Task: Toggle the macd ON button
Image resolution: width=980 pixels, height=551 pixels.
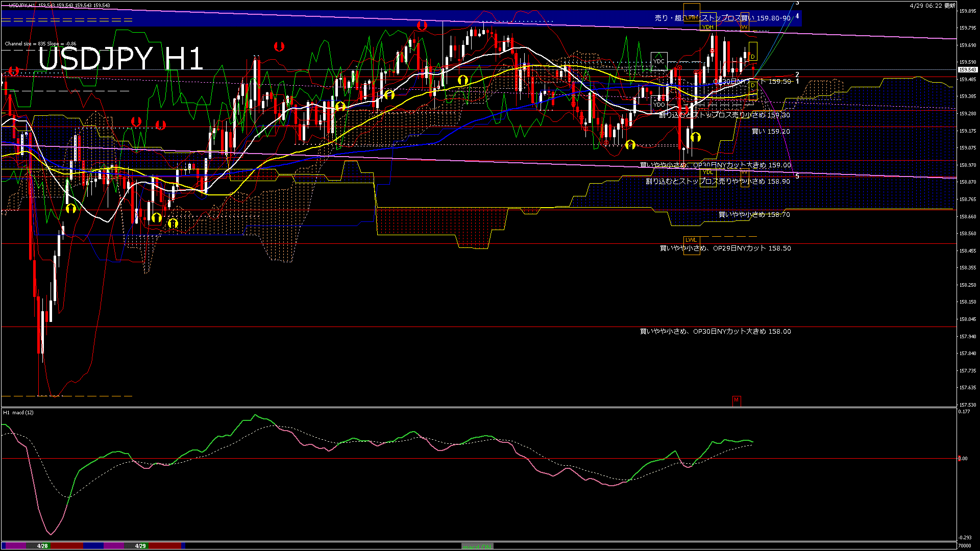Action: 477,546
